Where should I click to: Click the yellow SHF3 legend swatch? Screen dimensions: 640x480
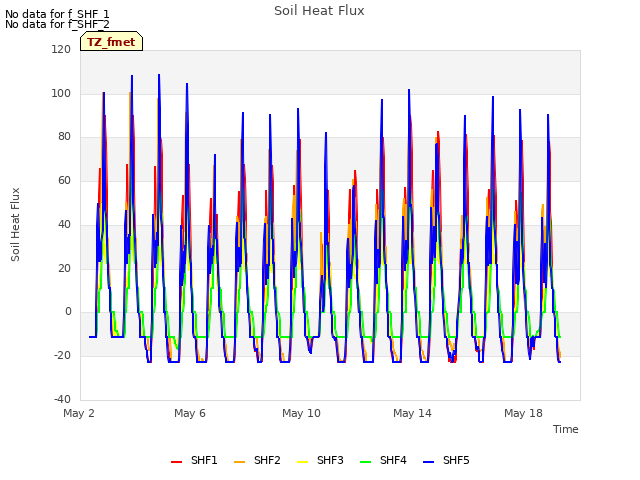pos(302,462)
